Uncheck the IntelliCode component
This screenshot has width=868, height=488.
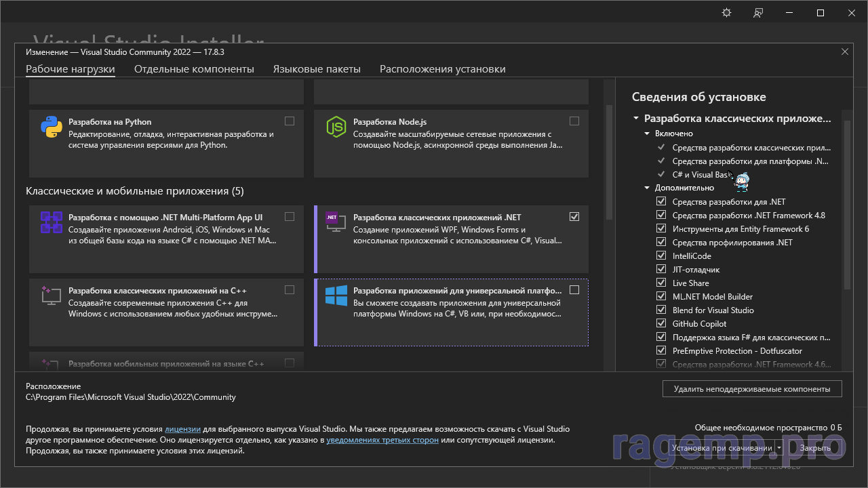coord(661,256)
